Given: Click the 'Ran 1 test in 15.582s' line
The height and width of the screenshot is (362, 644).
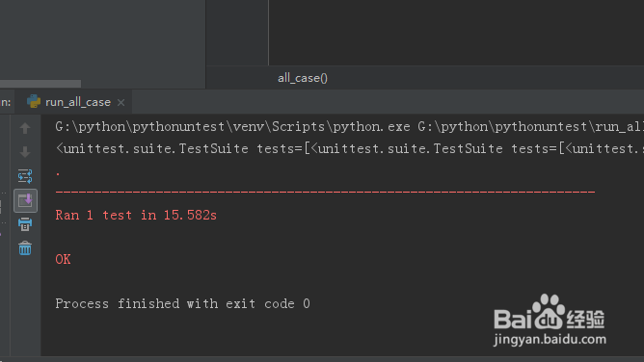Looking at the screenshot, I should [x=136, y=216].
